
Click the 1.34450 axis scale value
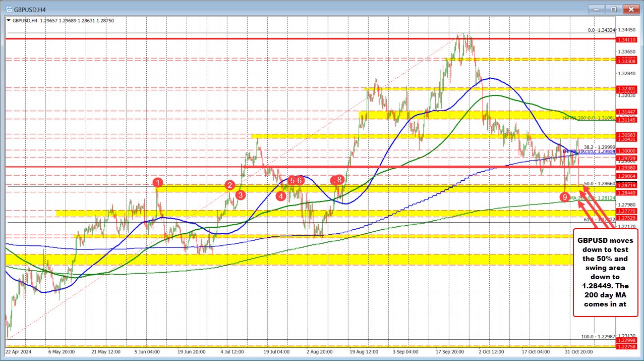click(x=627, y=29)
